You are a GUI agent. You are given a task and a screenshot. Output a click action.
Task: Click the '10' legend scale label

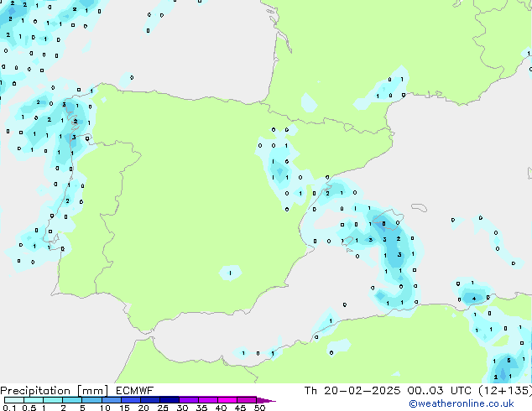[105, 408]
